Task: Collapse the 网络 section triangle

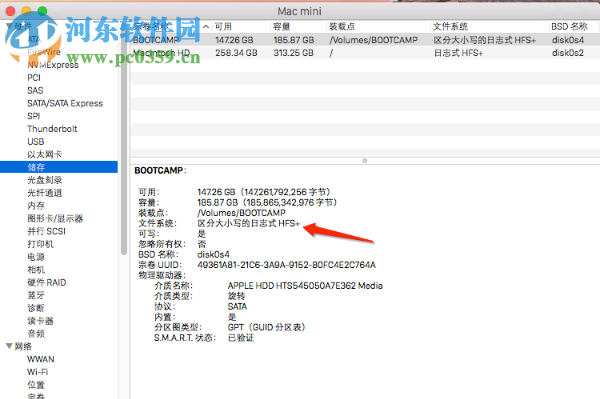Action: (x=9, y=346)
